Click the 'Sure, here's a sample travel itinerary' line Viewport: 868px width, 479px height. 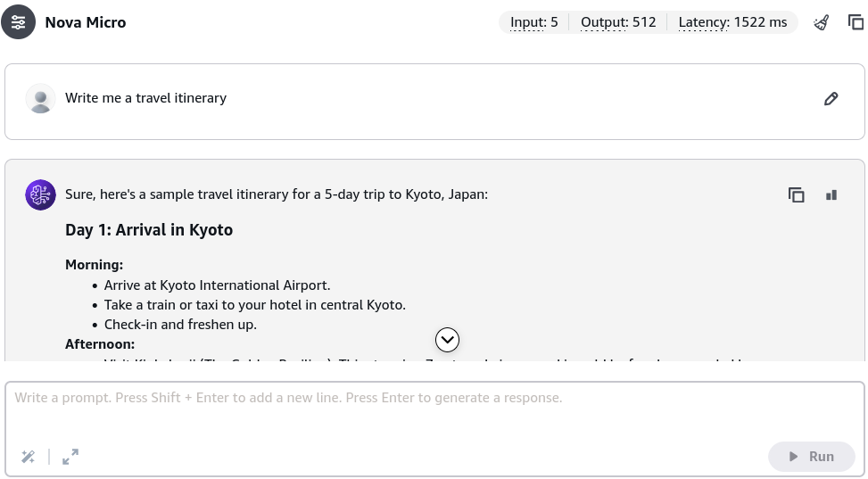pyautogui.click(x=277, y=194)
